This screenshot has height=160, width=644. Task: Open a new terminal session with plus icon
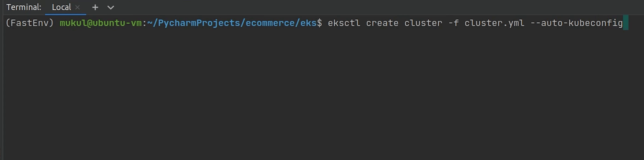click(x=95, y=8)
